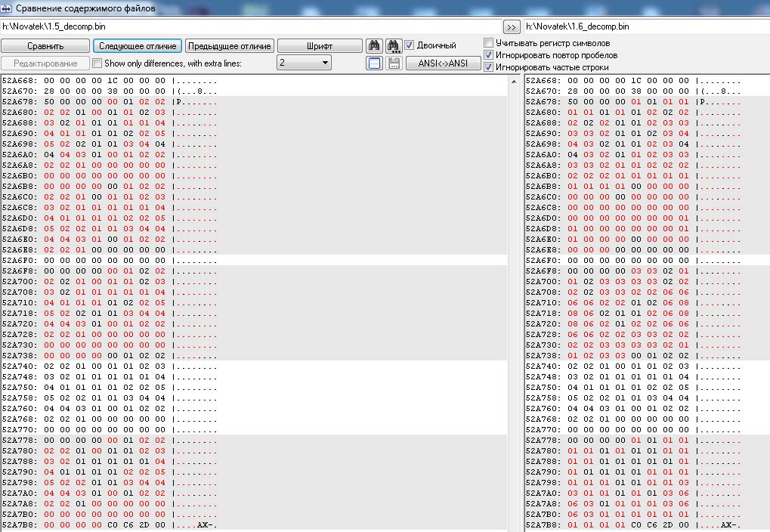Enable Show only differences checkbox
The width and height of the screenshot is (770, 532).
[x=97, y=63]
